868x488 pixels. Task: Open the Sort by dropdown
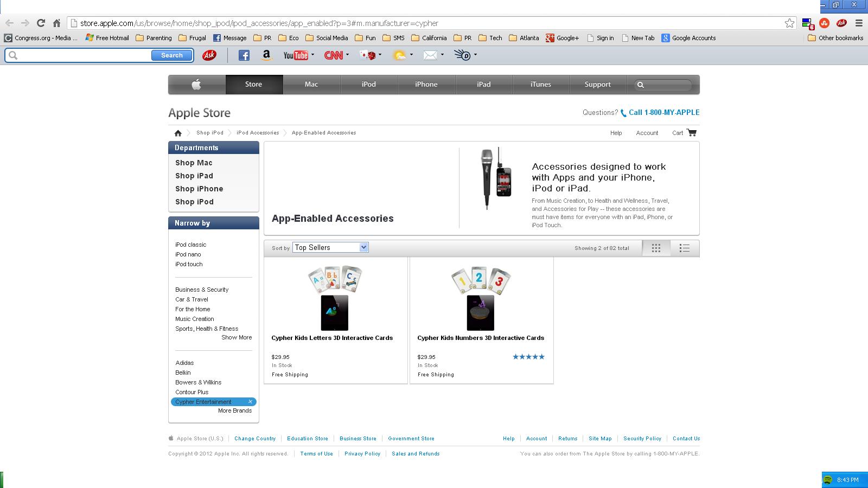coord(330,247)
